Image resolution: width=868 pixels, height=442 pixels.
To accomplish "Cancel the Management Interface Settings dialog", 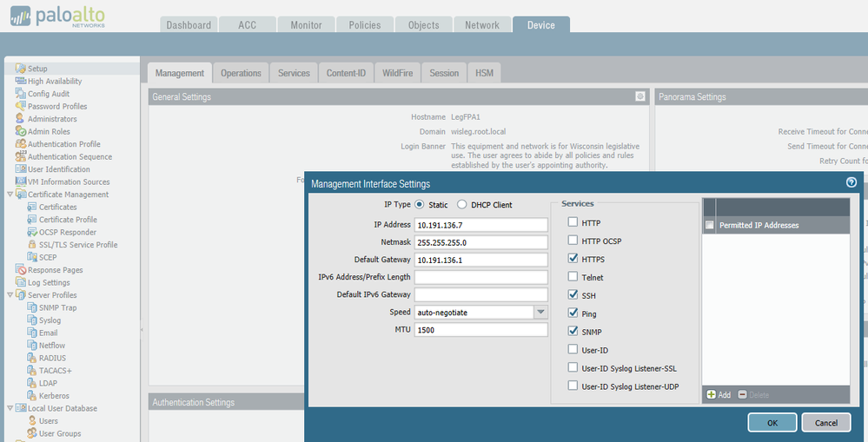I will (825, 422).
